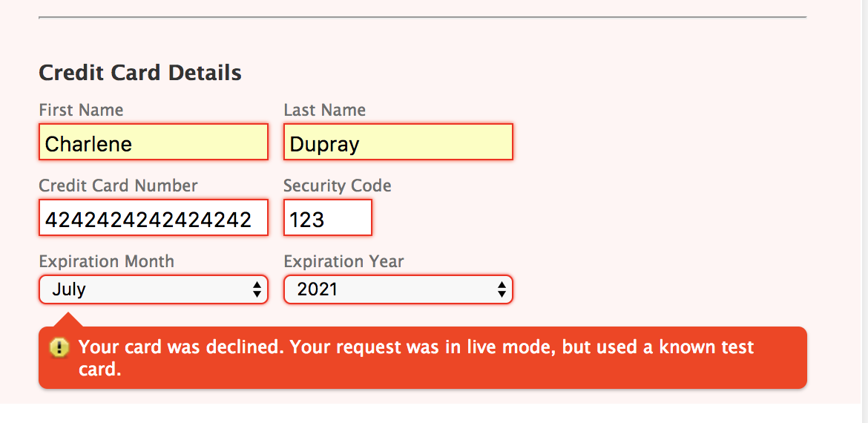The image size is (868, 423).
Task: Open the Expiration Month dropdown
Action: pyautogui.click(x=153, y=289)
